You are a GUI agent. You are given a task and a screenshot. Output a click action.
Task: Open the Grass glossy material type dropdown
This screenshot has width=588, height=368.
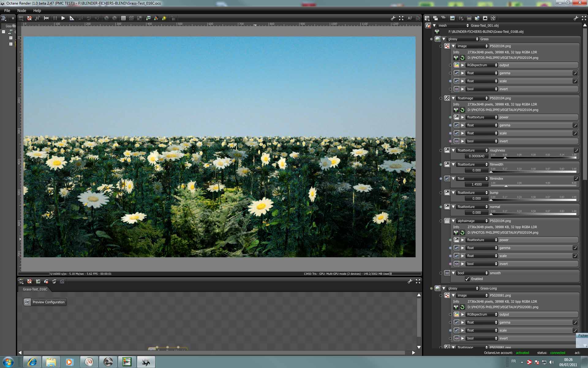click(x=463, y=39)
